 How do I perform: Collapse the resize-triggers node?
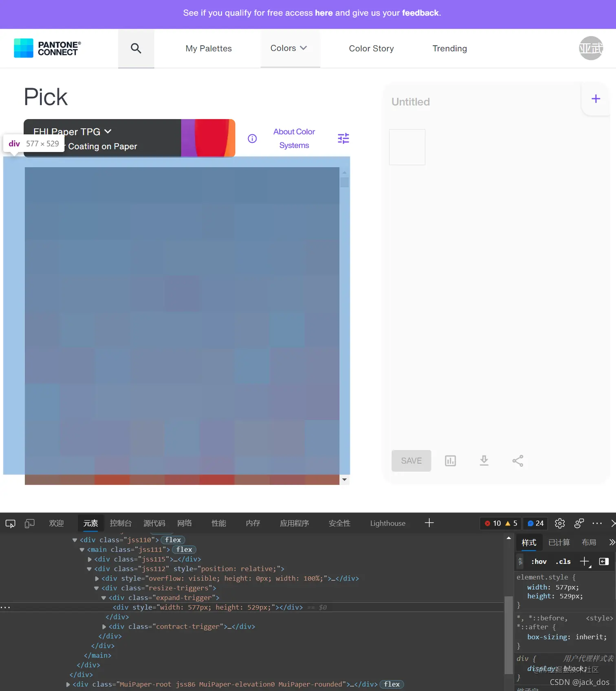pyautogui.click(x=97, y=588)
